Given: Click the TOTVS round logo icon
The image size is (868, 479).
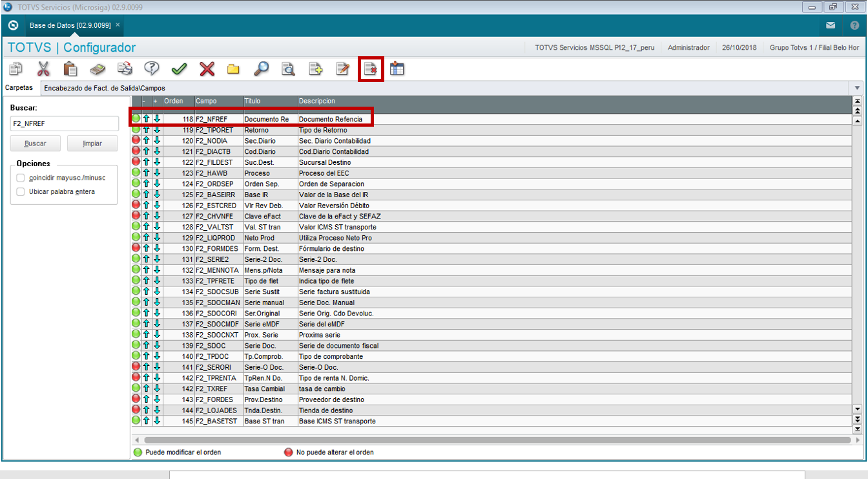Looking at the screenshot, I should click(13, 26).
